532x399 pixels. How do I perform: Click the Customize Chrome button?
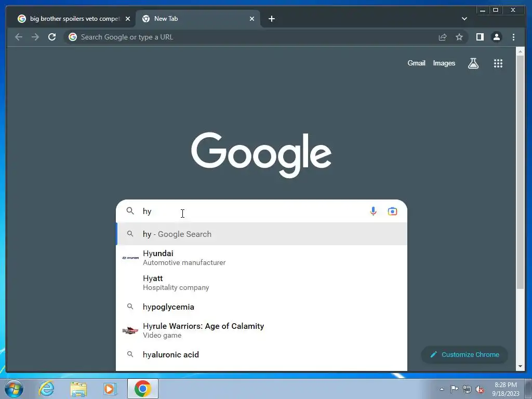pos(464,354)
